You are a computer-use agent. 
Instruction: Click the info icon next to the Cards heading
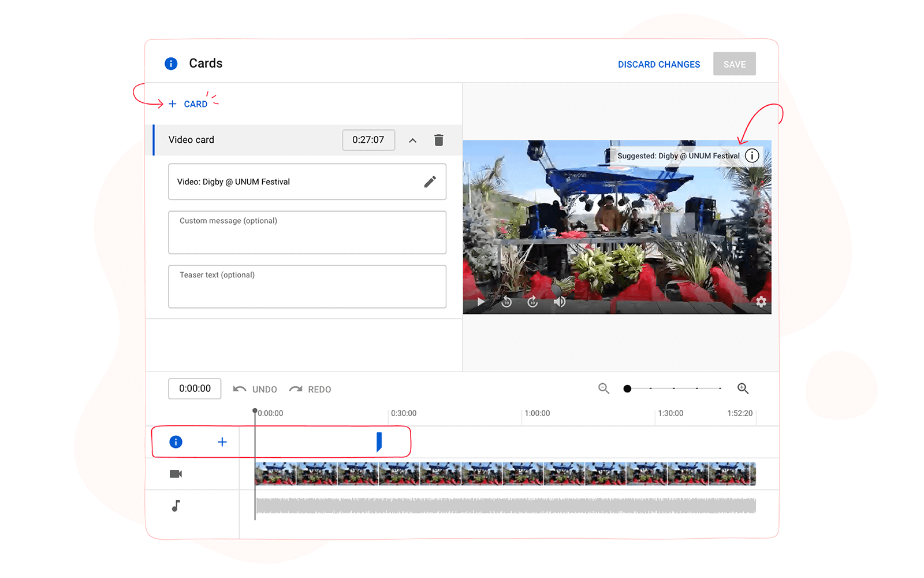(x=171, y=64)
